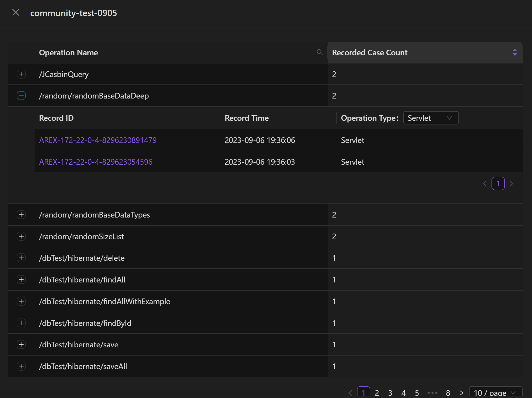Expand the /dbTest/hibernate/save row
The image size is (532, 398).
21,344
